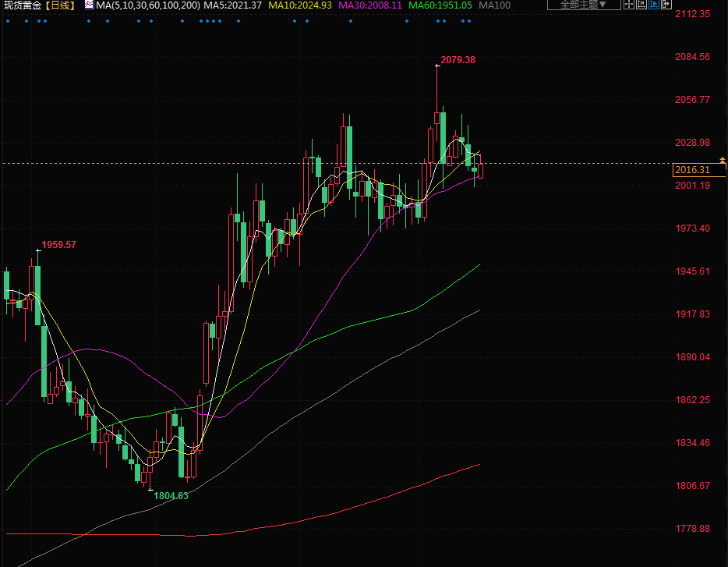Click the current price tag 2016.31
This screenshot has width=728, height=567.
point(693,170)
